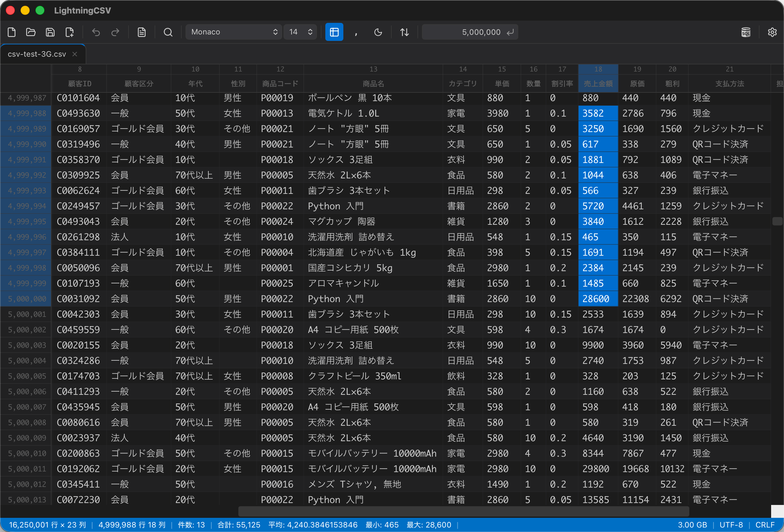The image size is (784, 532).
Task: Undo the last action
Action: pyautogui.click(x=96, y=32)
